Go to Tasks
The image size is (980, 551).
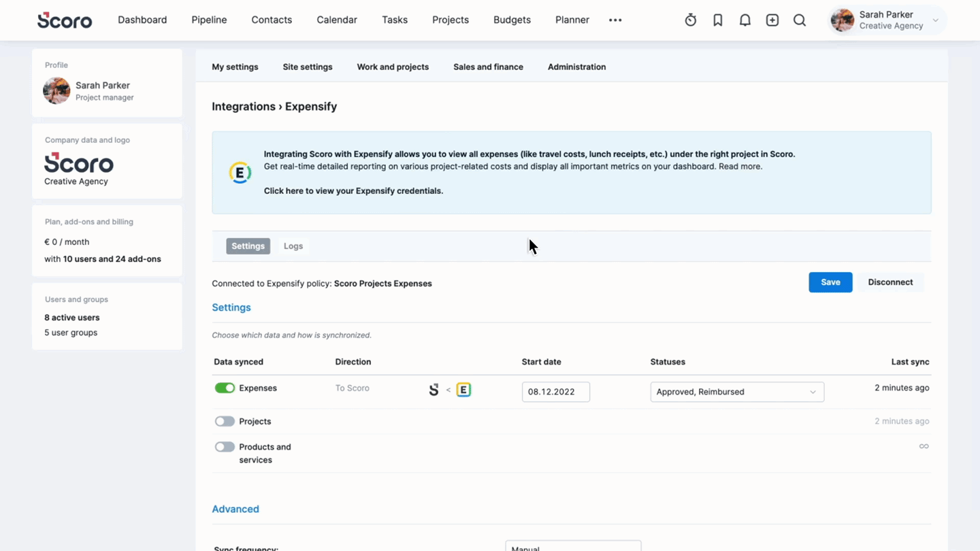click(x=395, y=20)
